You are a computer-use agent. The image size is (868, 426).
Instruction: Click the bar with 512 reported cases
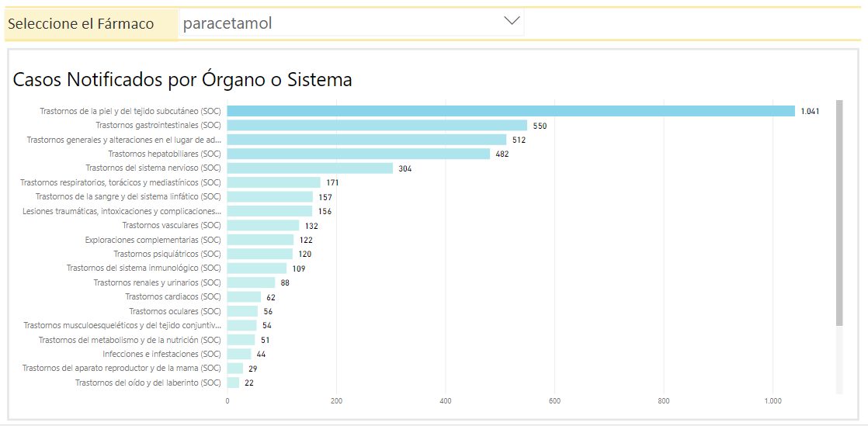[x=366, y=140]
